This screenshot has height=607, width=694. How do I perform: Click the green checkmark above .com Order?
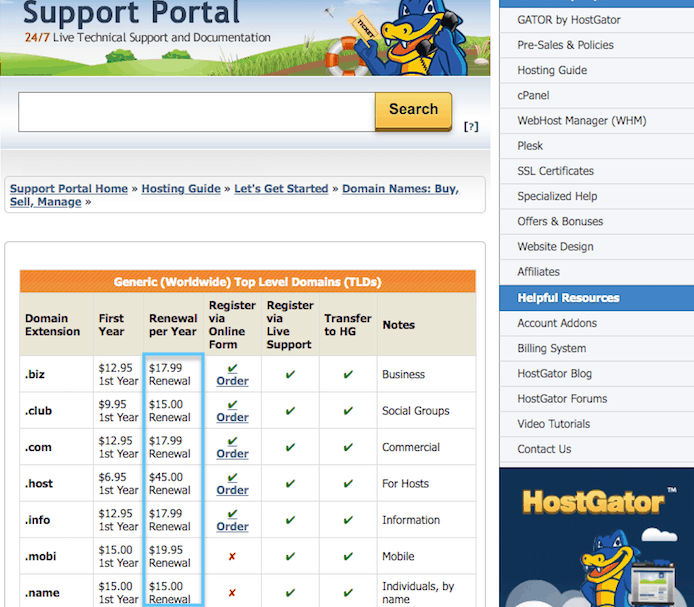232,441
